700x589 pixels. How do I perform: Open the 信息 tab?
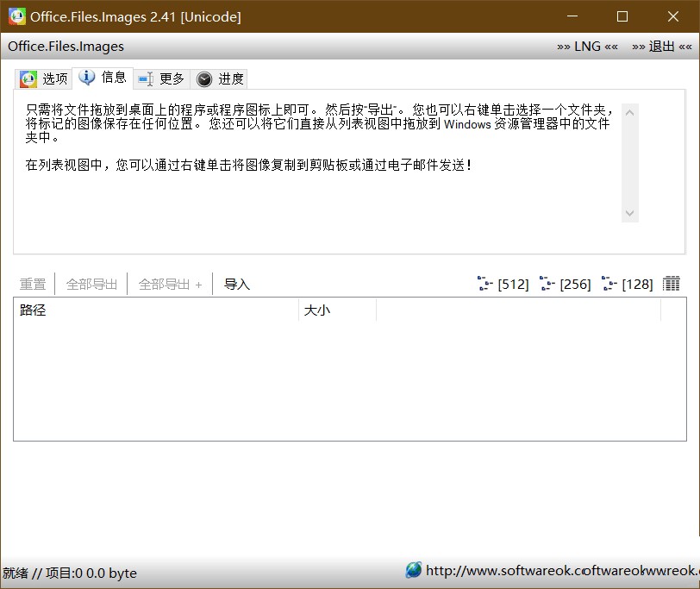point(103,78)
